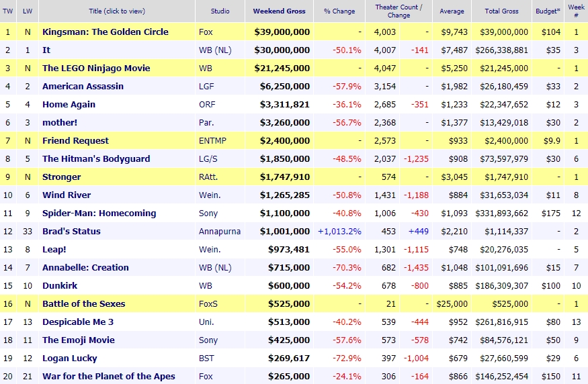Open the movie titled It
Viewport: 588px width, 384px height.
[x=46, y=50]
